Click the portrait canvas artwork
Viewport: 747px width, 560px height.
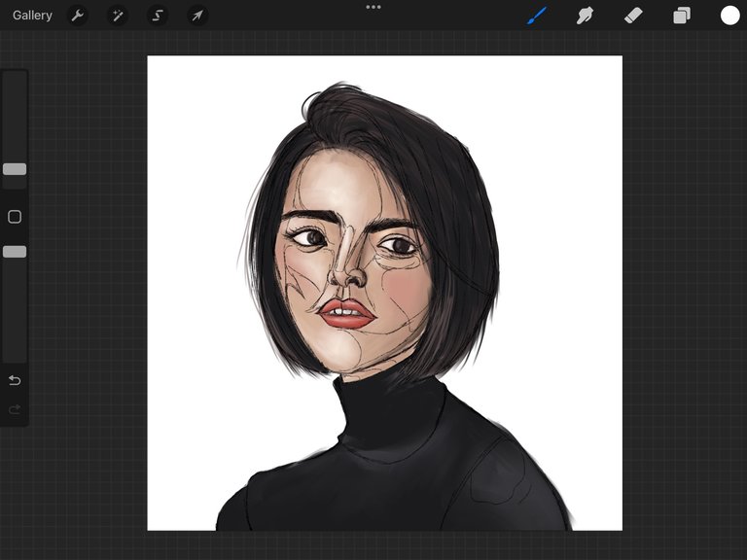tap(385, 293)
